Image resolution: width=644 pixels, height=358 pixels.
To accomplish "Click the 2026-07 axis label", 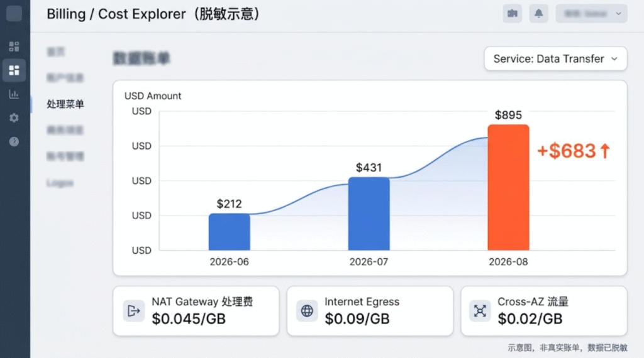I will pyautogui.click(x=369, y=262).
